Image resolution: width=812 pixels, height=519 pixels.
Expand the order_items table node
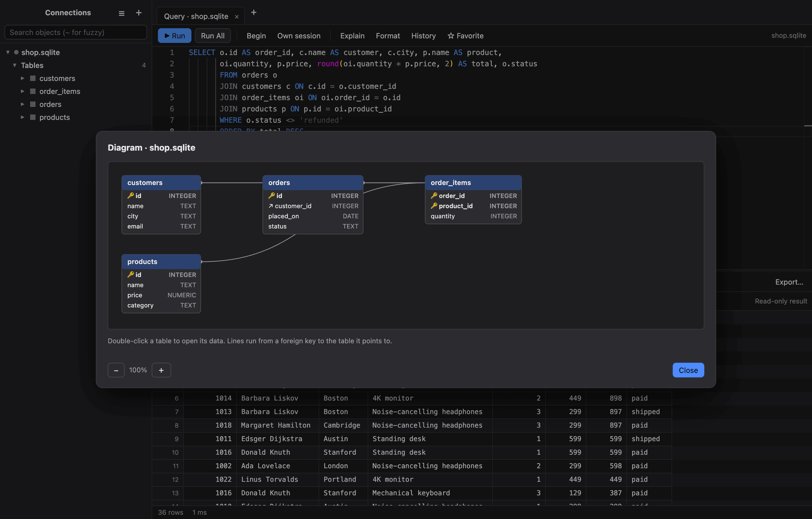(x=22, y=91)
